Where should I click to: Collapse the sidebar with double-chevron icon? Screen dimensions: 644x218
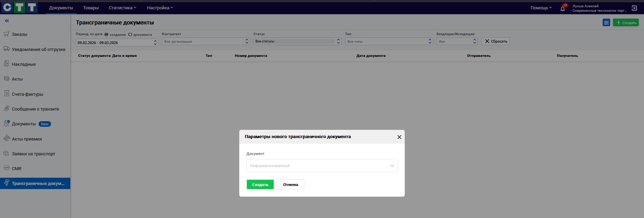tap(7, 21)
